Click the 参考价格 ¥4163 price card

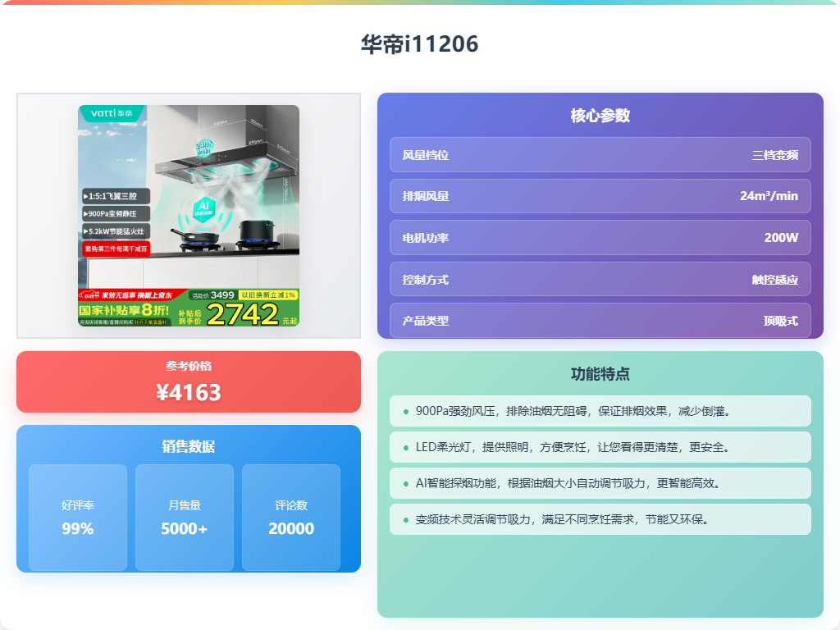coord(189,382)
